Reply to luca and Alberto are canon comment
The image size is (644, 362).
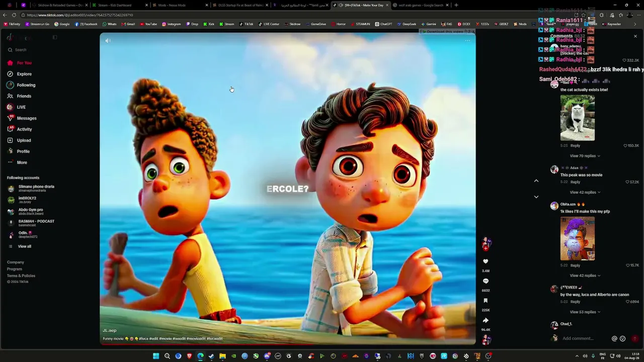point(575,302)
